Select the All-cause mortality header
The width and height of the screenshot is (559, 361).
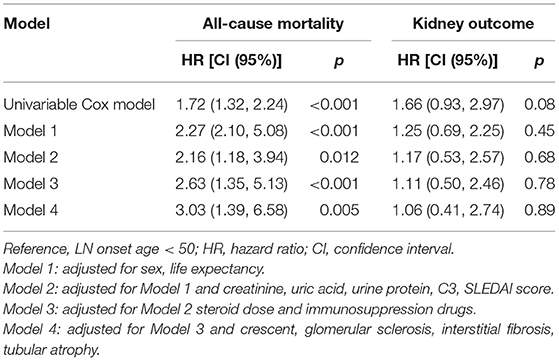(273, 24)
